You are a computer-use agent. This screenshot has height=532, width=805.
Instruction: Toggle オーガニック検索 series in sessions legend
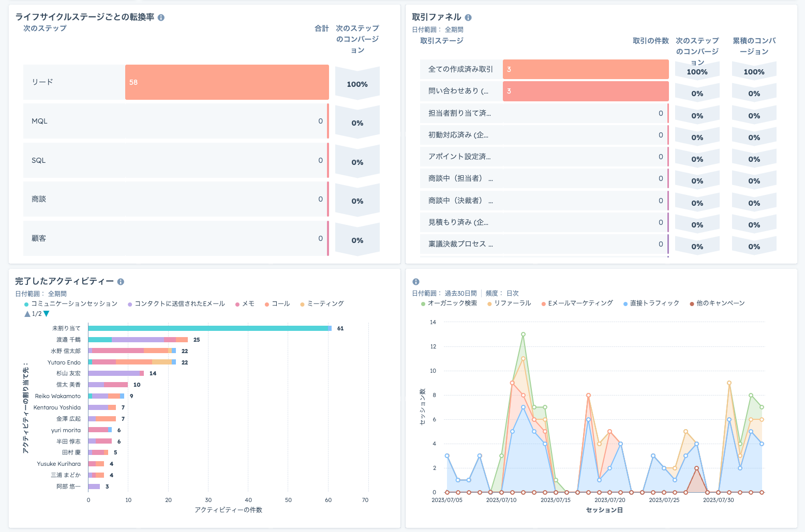[x=449, y=303]
